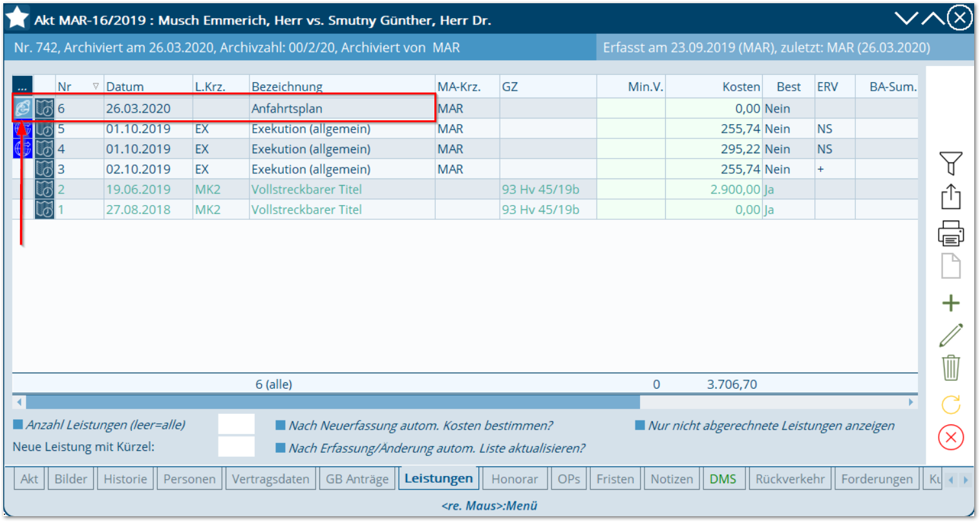Close the Akt window with circled X

click(960, 18)
